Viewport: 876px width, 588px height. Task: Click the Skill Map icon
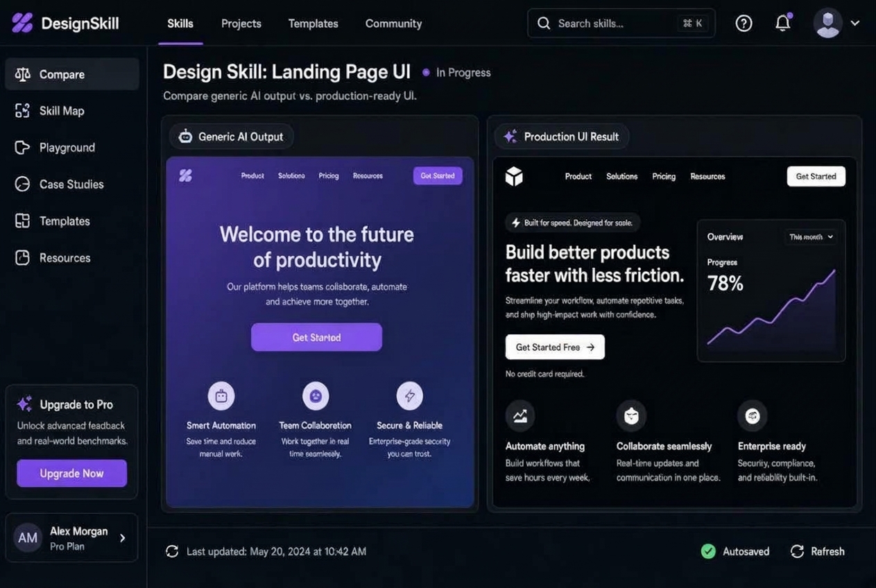[23, 111]
